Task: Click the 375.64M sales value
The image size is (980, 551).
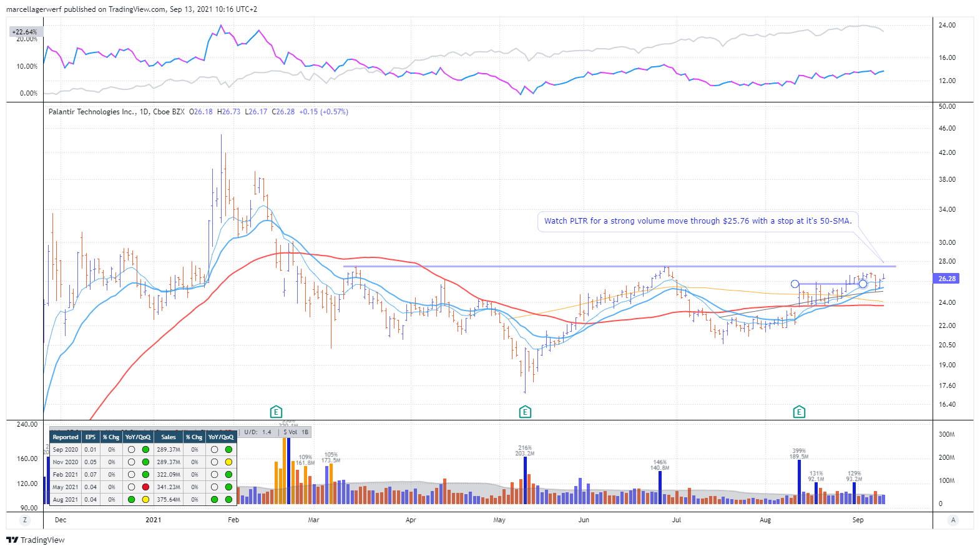Action: click(169, 500)
